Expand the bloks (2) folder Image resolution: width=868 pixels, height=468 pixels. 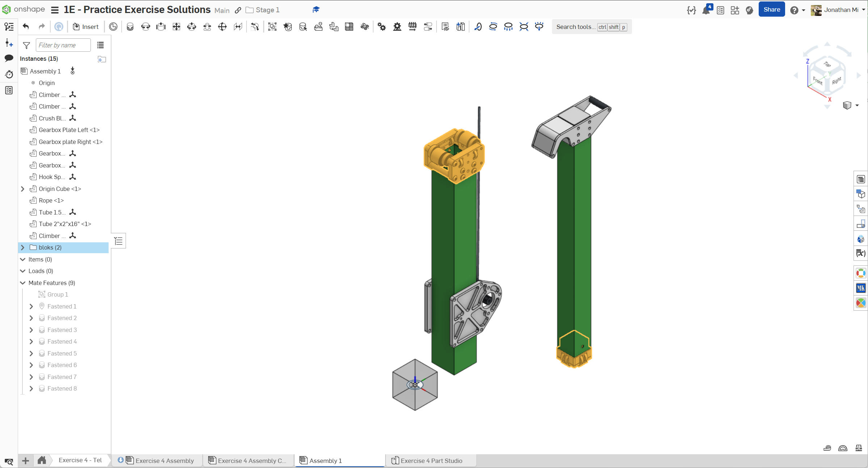click(x=23, y=247)
